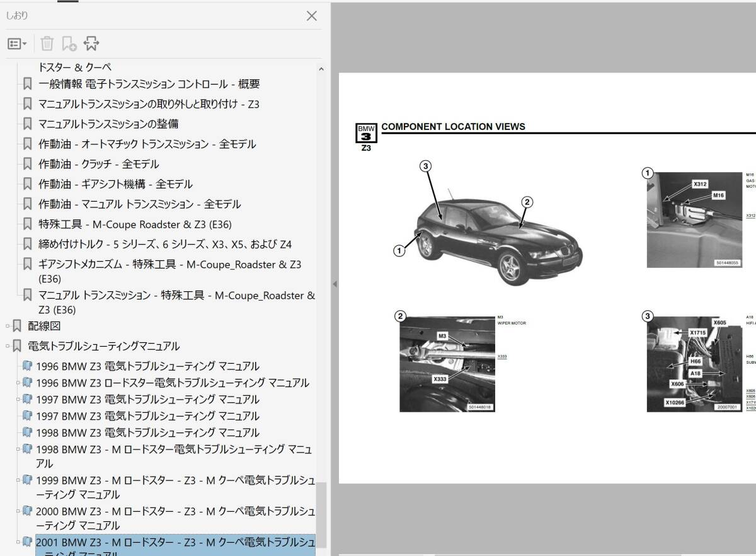The width and height of the screenshot is (756, 556).
Task: Click the Z3 coupe car photo
Action: (x=498, y=238)
